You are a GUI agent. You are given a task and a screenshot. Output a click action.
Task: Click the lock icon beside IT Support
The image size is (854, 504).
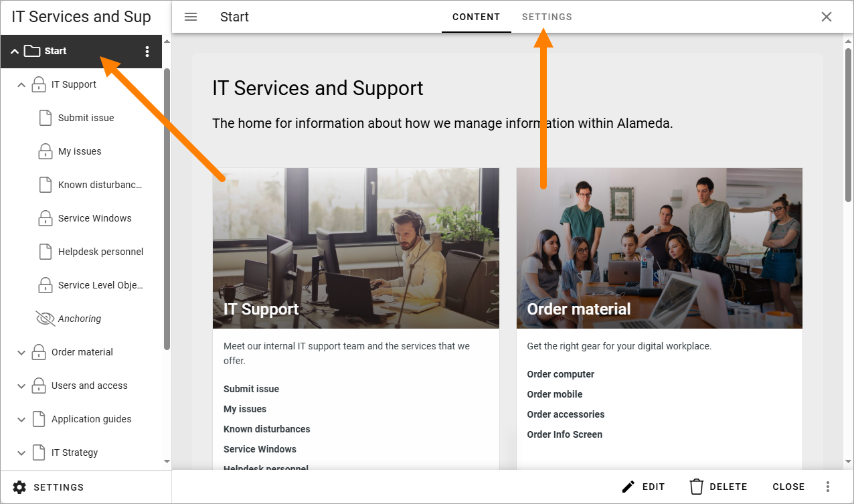pyautogui.click(x=39, y=84)
